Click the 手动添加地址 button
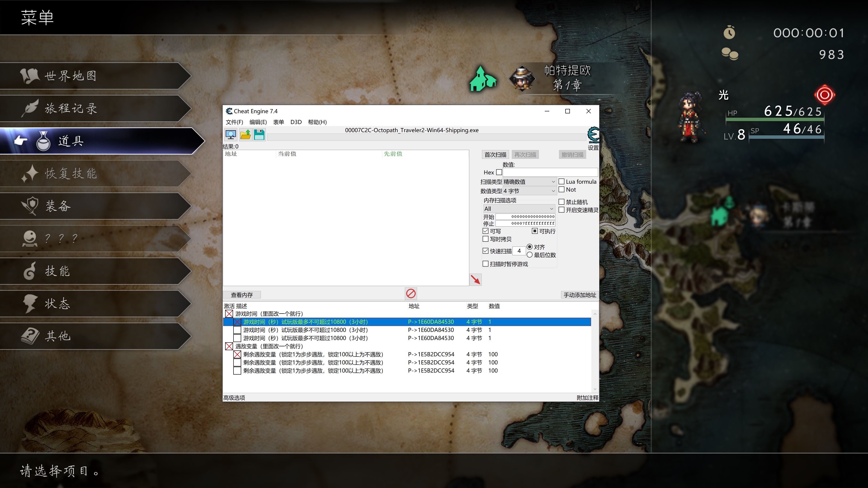The width and height of the screenshot is (868, 488). (x=580, y=295)
